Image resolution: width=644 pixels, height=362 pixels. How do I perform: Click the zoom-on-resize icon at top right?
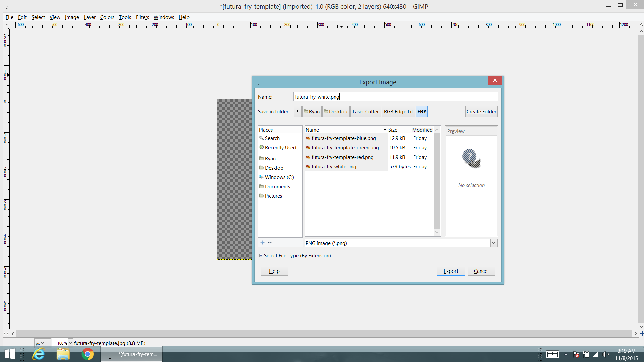[641, 25]
